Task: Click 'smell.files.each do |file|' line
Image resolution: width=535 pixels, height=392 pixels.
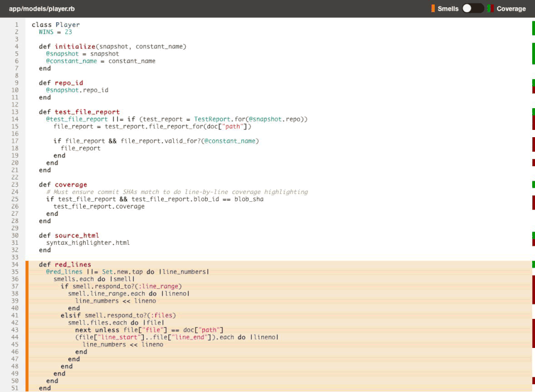Action: 116,322
